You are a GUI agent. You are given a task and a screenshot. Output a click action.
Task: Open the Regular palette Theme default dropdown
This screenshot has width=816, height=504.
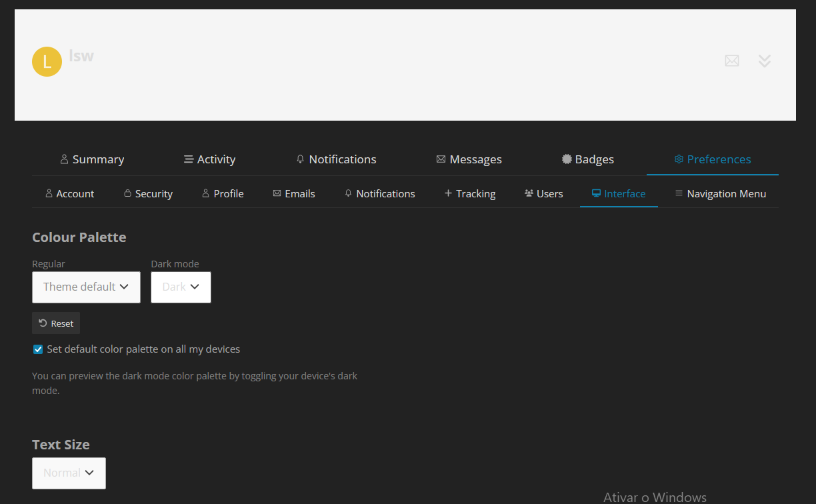click(86, 287)
